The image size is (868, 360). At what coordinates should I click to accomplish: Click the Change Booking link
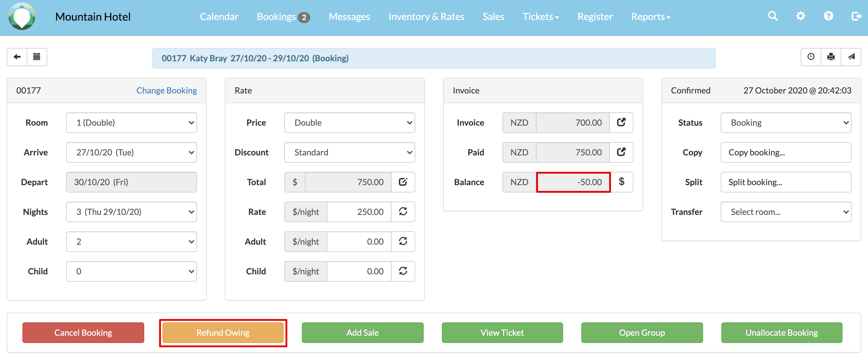tap(166, 90)
